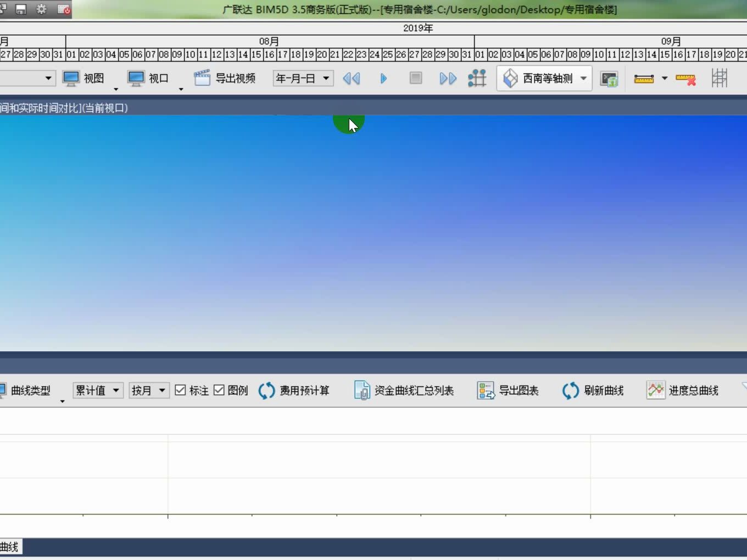Click 导出视频 export video button

click(225, 79)
